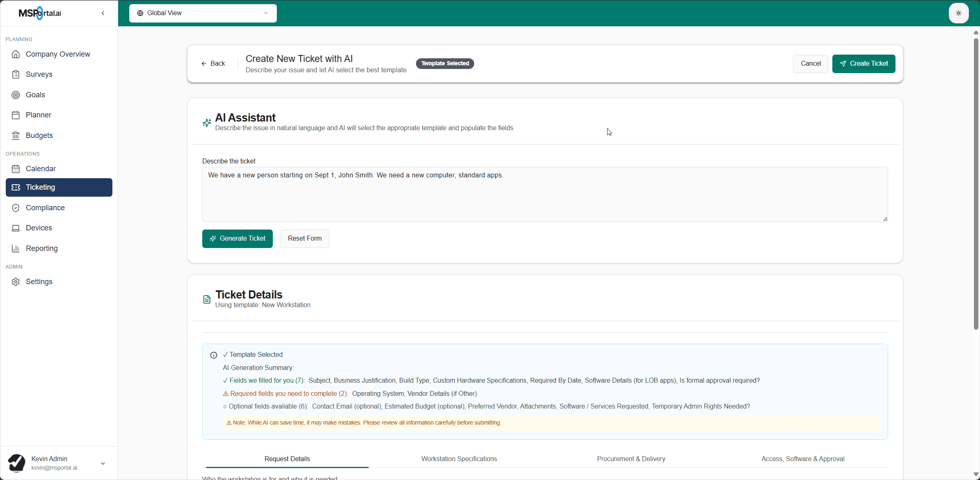Open Procurement & Delivery tab
980x480 pixels.
point(630,459)
